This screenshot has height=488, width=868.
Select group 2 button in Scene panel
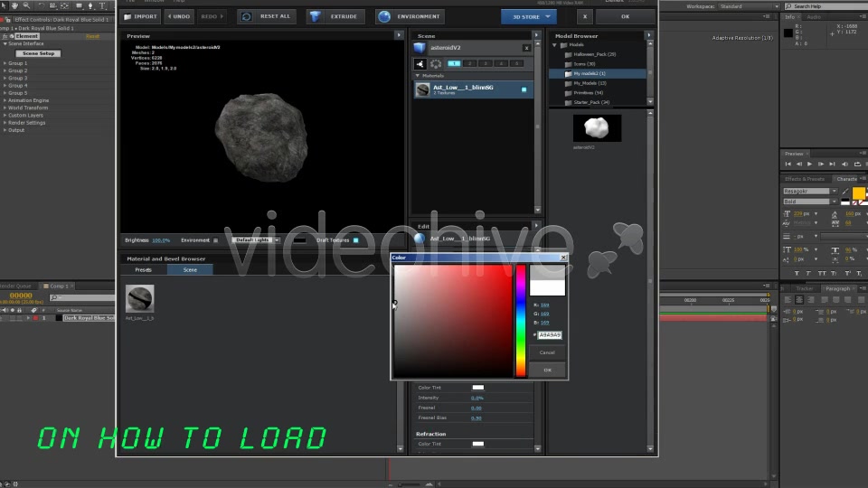(469, 63)
